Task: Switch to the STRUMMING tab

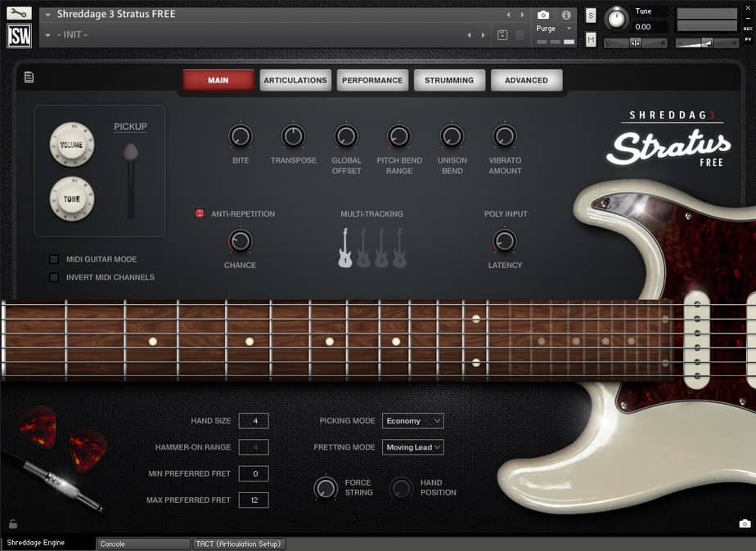Action: click(449, 80)
